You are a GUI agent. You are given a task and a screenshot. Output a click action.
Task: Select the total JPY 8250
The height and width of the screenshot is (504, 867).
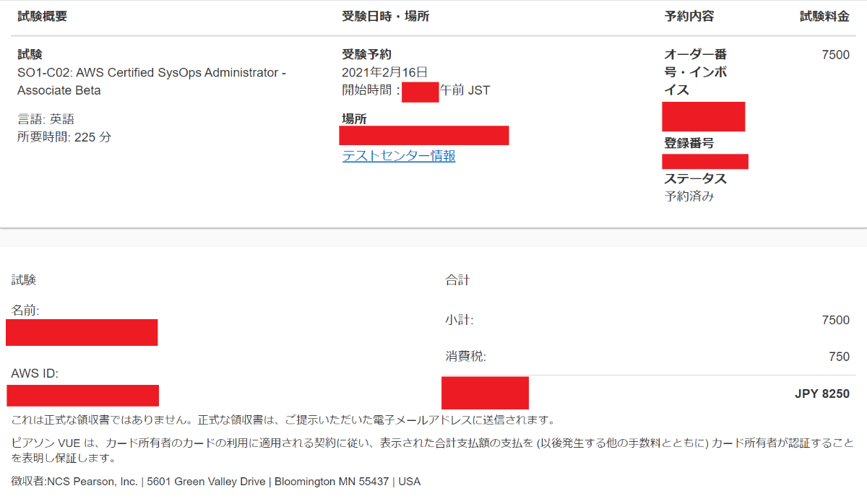click(x=822, y=394)
